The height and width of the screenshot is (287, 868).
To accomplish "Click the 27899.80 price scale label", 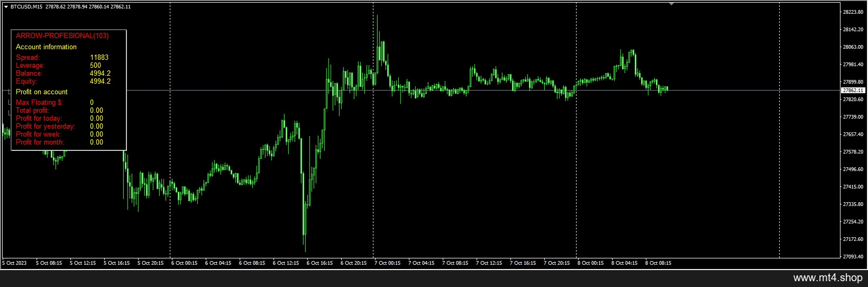I will pyautogui.click(x=853, y=82).
